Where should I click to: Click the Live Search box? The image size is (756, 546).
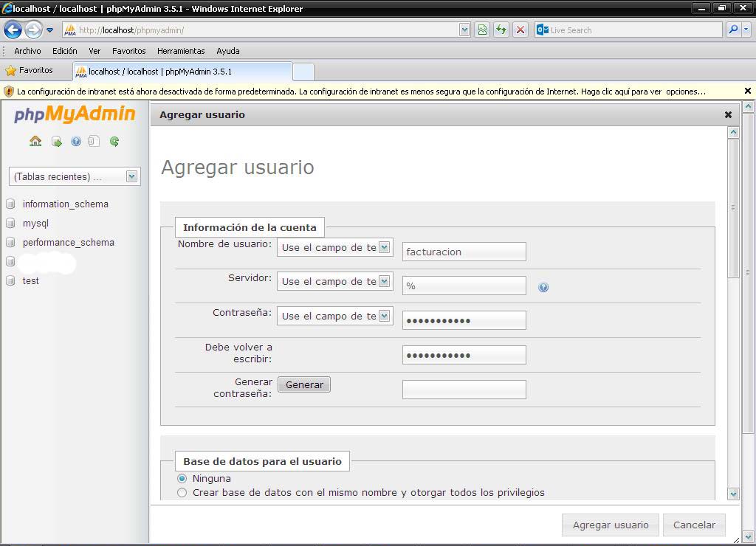pyautogui.click(x=628, y=30)
